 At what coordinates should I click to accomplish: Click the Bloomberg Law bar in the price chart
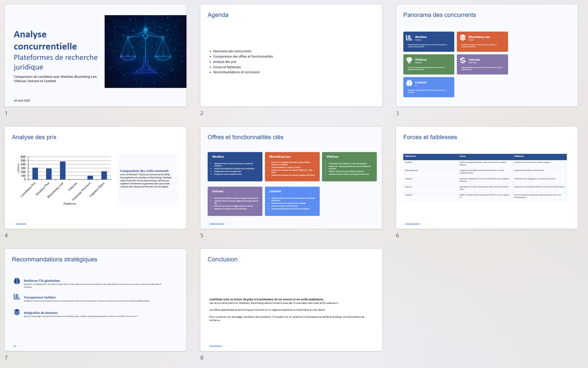coord(63,170)
